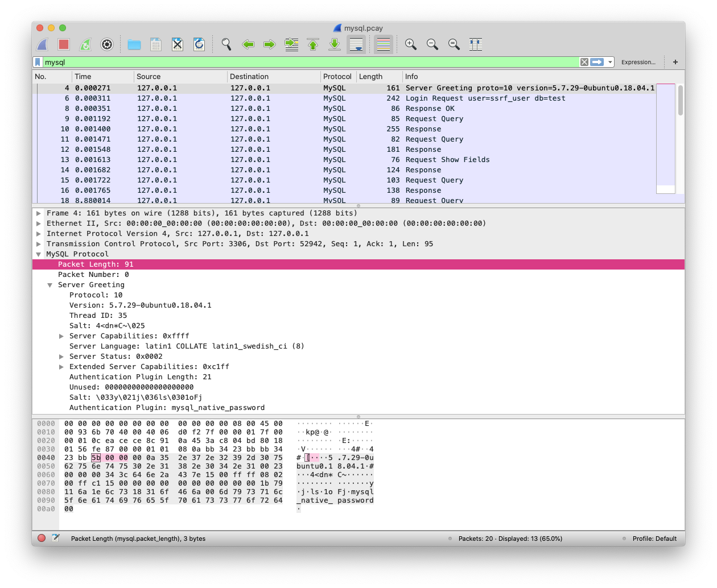Sort by the Destination column

pos(274,76)
